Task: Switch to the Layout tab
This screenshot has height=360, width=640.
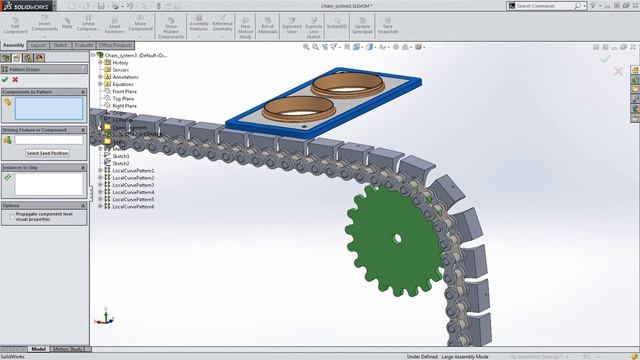Action: (x=38, y=45)
